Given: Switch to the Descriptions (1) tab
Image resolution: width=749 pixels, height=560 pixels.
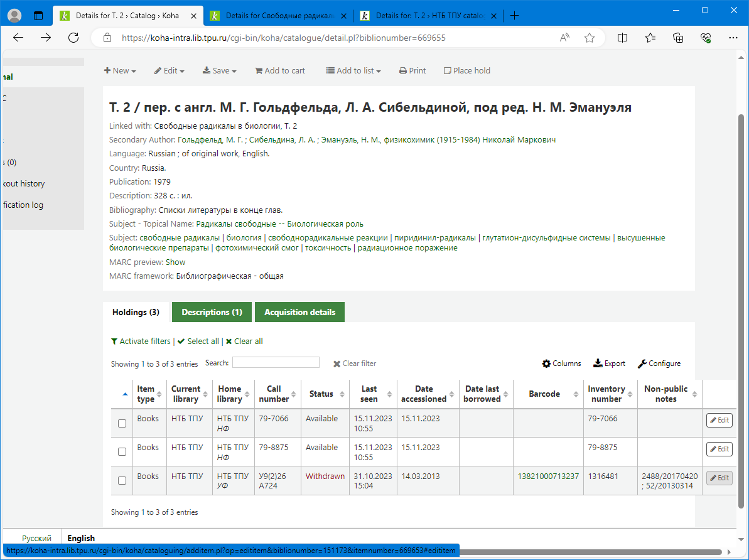Looking at the screenshot, I should click(x=212, y=312).
